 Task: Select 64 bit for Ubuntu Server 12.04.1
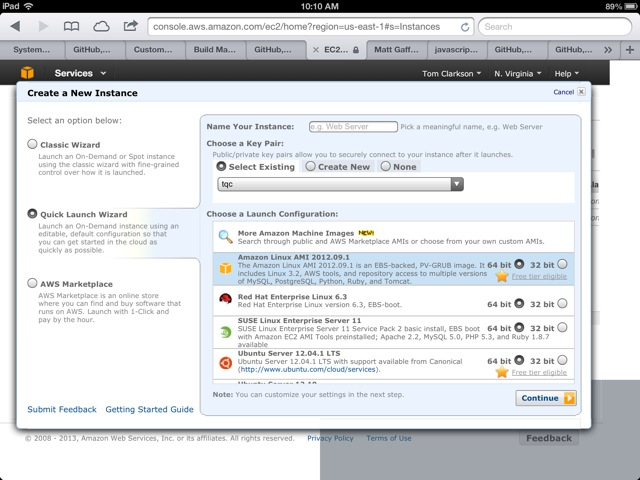519,360
